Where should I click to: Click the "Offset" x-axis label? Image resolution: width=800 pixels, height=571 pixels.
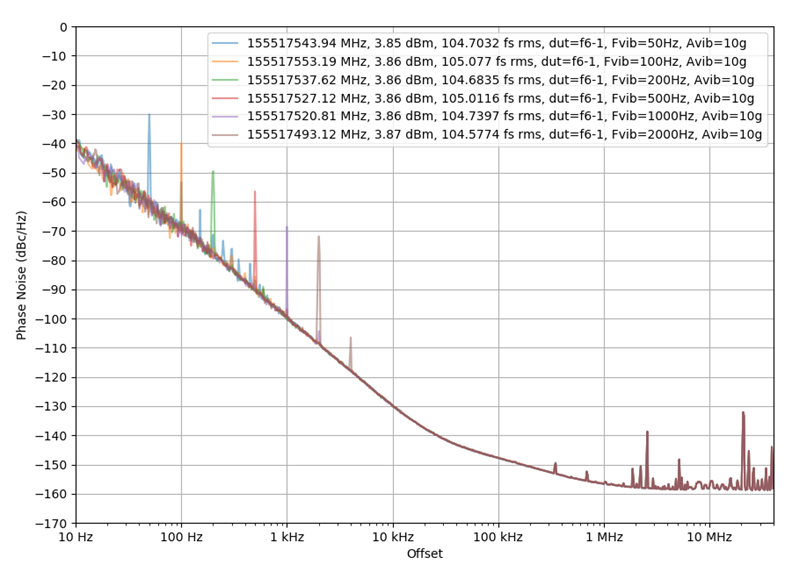pos(424,554)
